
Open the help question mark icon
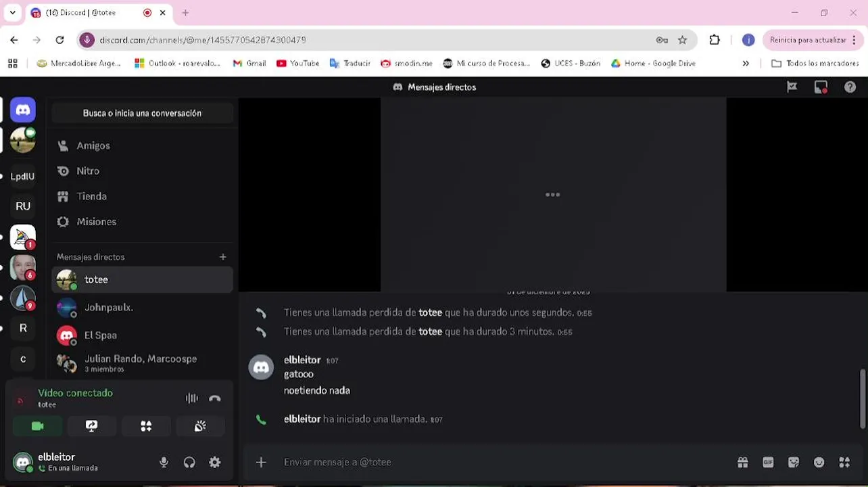click(850, 87)
